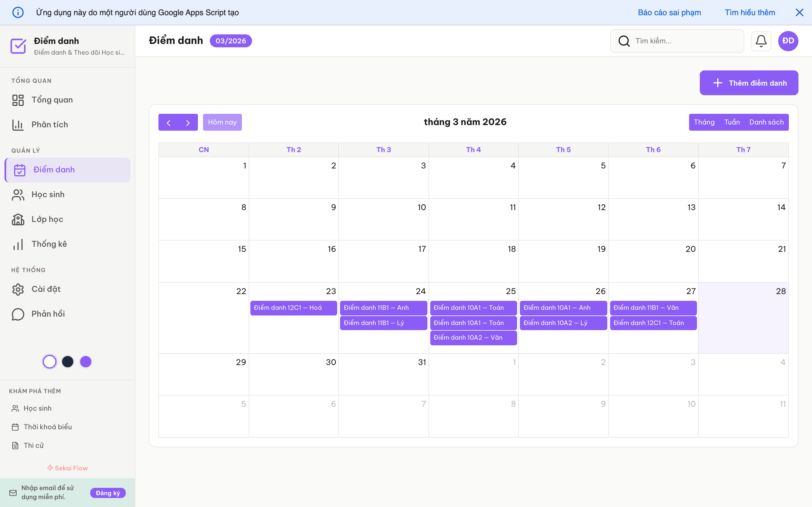The height and width of the screenshot is (507, 812).
Task: Select the purple accent color swatch
Action: [x=86, y=361]
